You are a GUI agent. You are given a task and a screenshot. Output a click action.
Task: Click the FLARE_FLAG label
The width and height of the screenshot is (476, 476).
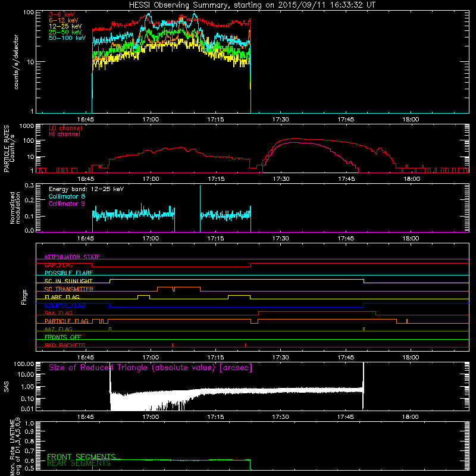pyautogui.click(x=62, y=297)
